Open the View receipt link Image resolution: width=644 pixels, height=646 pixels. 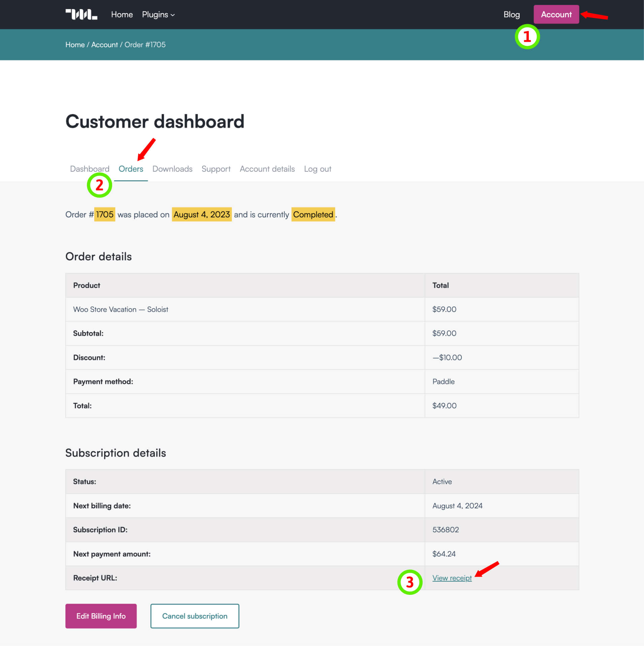pyautogui.click(x=452, y=578)
